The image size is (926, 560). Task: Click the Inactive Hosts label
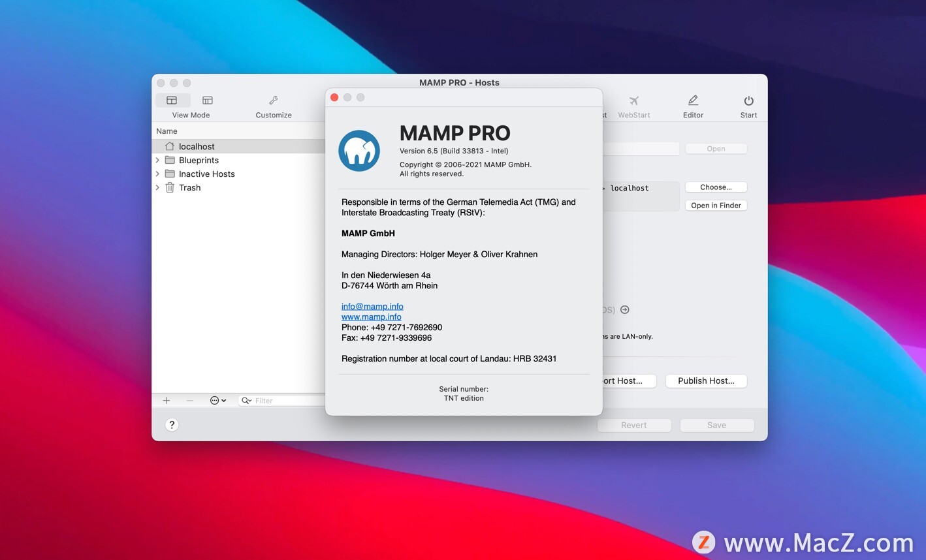(206, 174)
